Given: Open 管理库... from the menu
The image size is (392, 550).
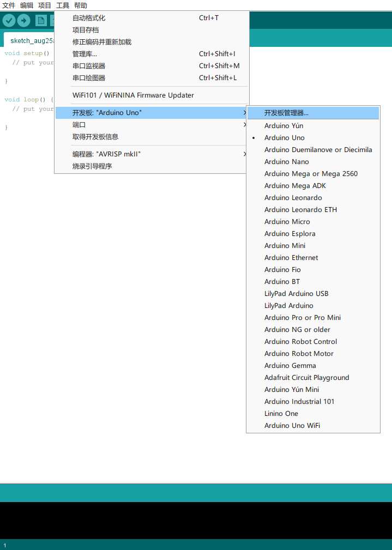Looking at the screenshot, I should pyautogui.click(x=152, y=53).
